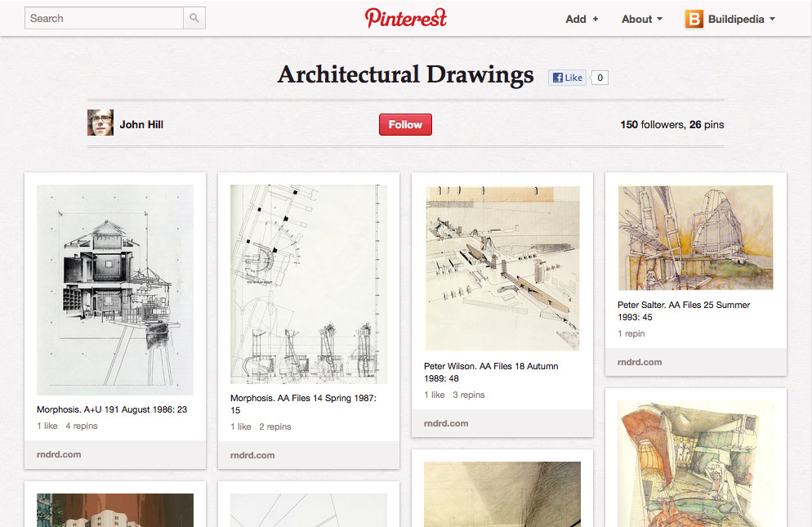
Task: Open the Peter Wilson drawing thumbnail
Action: (x=502, y=268)
